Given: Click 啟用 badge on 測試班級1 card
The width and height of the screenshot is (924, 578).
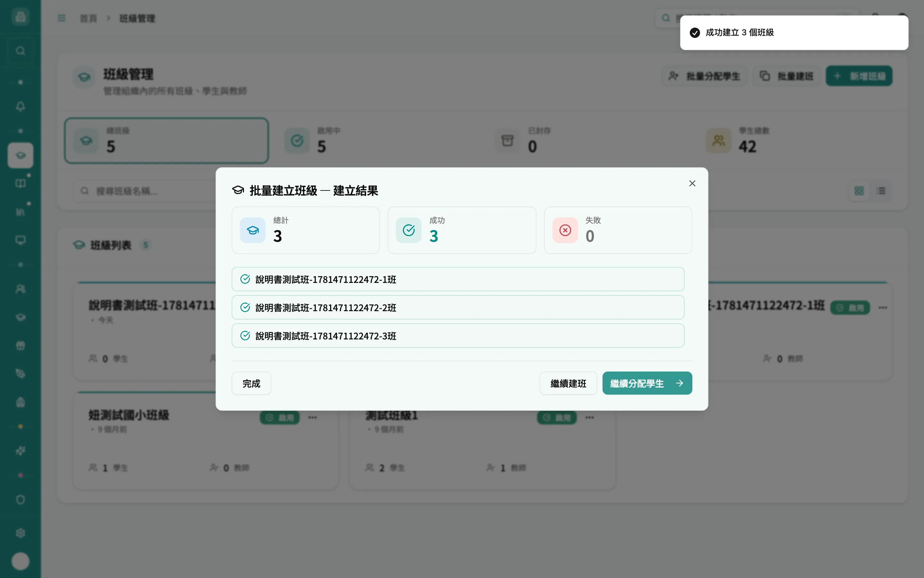Looking at the screenshot, I should pos(557,417).
